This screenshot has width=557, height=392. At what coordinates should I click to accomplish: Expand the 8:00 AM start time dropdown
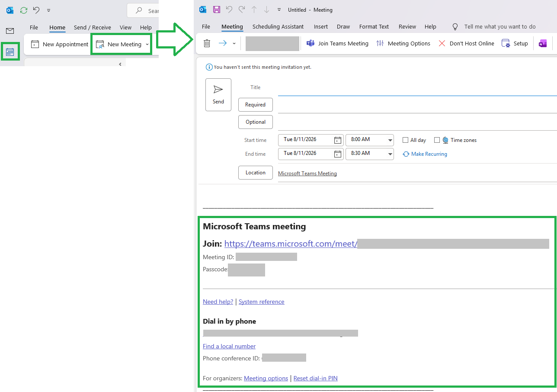pos(391,140)
